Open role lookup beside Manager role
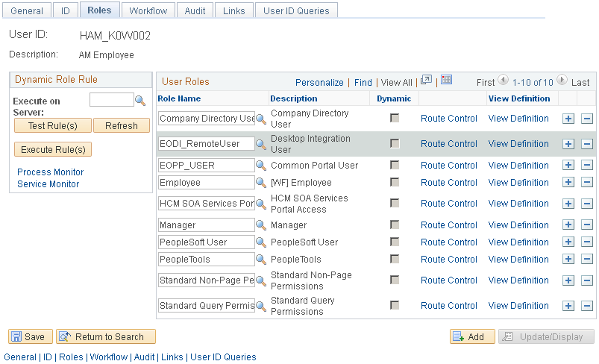This screenshot has height=364, width=599. coord(261,225)
